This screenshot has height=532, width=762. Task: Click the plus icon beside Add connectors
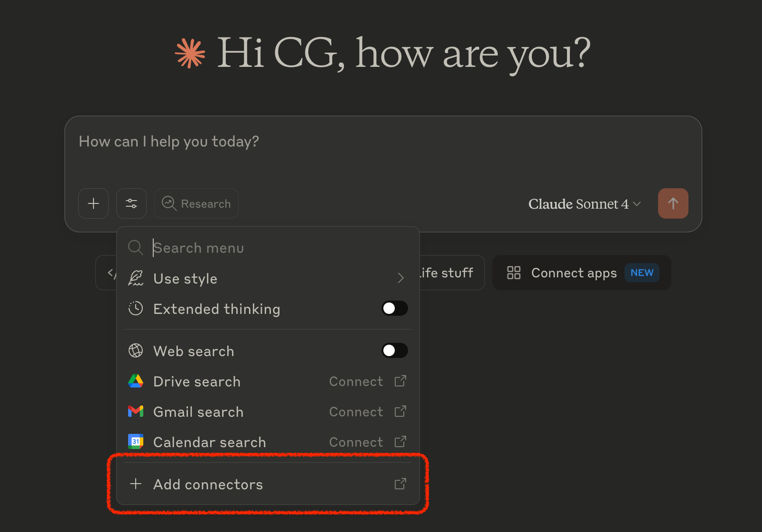pyautogui.click(x=136, y=484)
